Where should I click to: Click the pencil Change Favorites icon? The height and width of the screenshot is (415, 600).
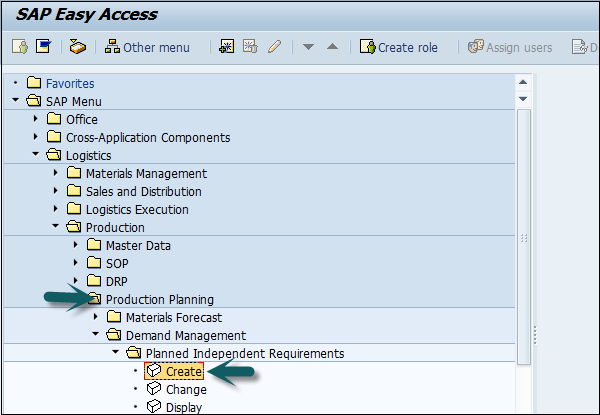tap(274, 47)
